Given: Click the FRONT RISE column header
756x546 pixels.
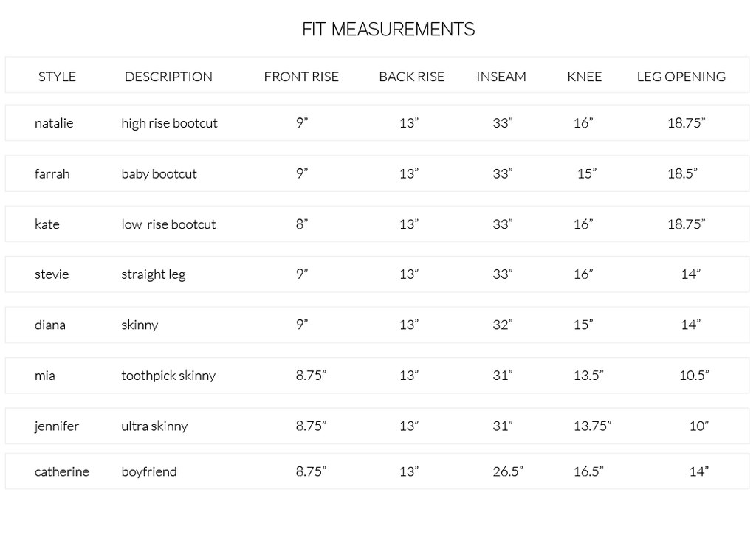Looking at the screenshot, I should (x=301, y=77).
